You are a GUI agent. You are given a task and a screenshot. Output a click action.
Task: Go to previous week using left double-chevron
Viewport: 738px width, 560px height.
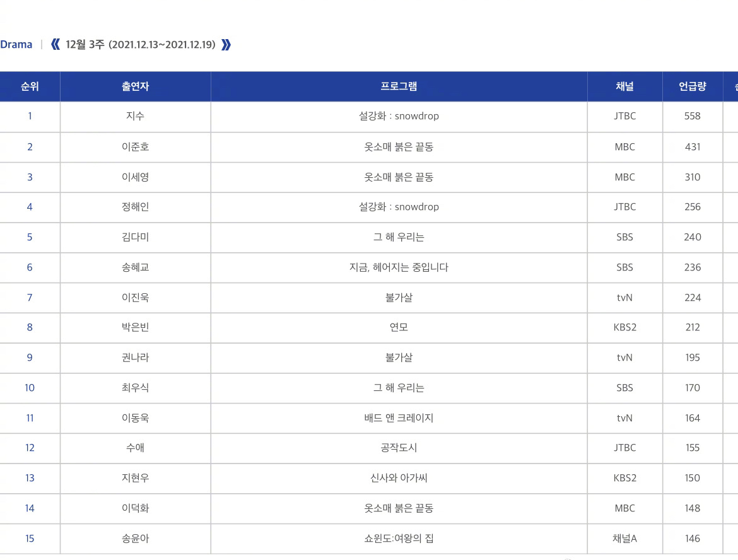[x=56, y=45]
